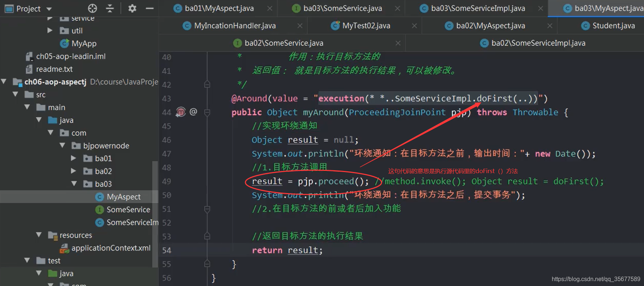Close the ba03\SomeServiceImpl.java tab

[x=541, y=8]
